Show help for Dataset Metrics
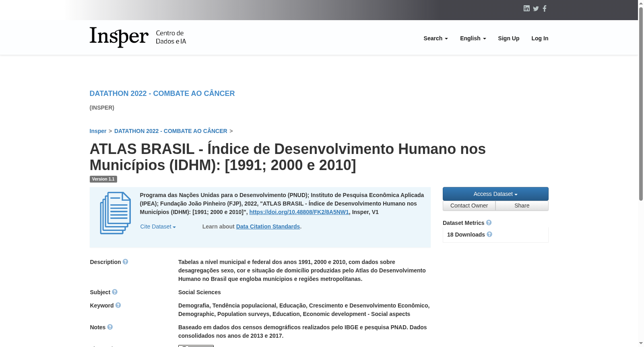644x347 pixels. coord(489,223)
